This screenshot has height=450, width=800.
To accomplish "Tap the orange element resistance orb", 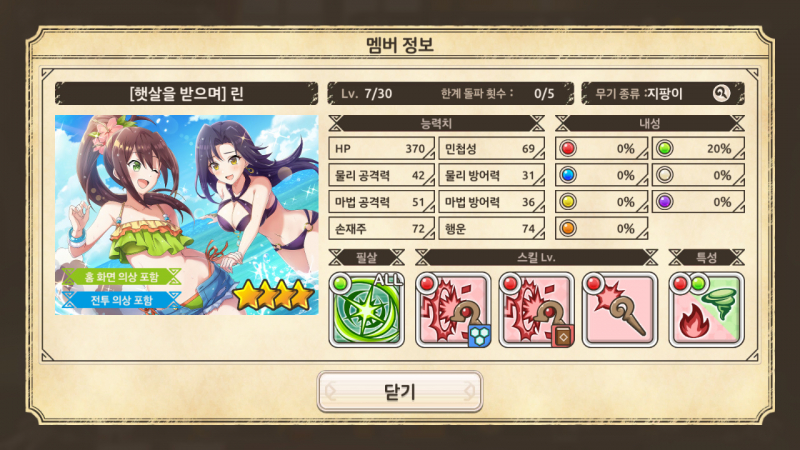I will pyautogui.click(x=568, y=228).
